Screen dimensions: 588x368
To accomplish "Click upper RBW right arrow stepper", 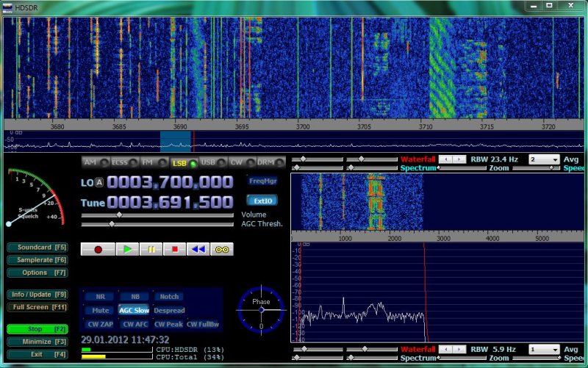I will tap(460, 159).
